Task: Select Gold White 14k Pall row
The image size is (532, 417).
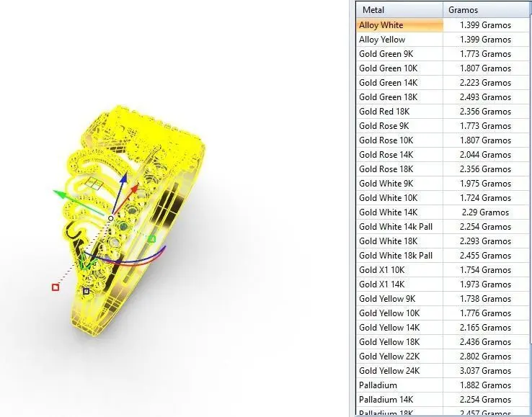Action: tap(443, 227)
